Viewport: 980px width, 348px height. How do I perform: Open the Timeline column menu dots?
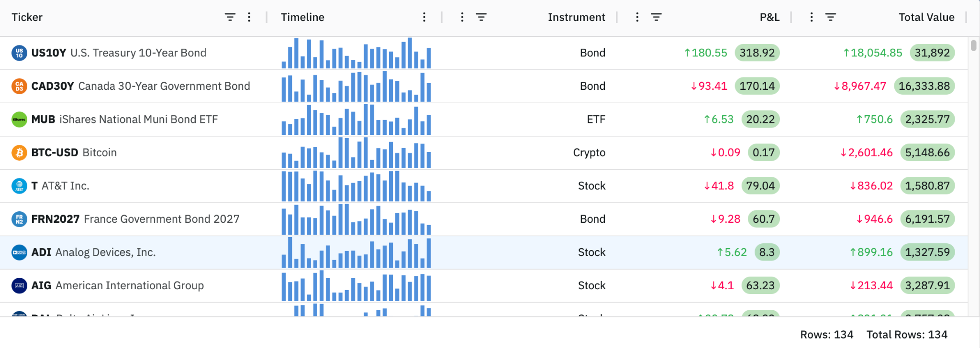(x=424, y=17)
